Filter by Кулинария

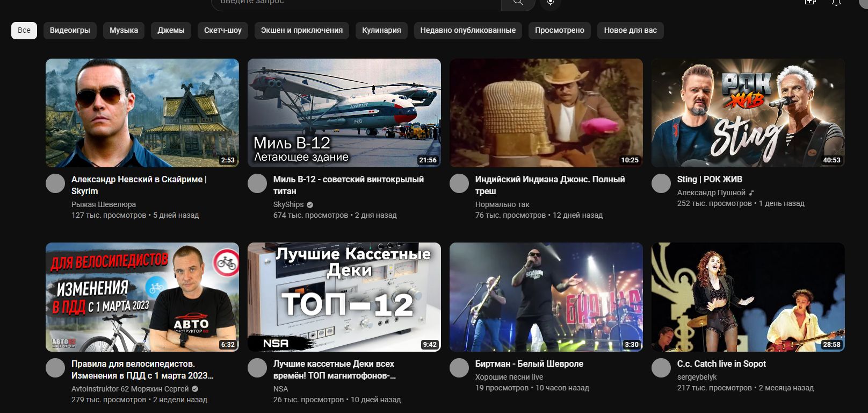point(381,30)
